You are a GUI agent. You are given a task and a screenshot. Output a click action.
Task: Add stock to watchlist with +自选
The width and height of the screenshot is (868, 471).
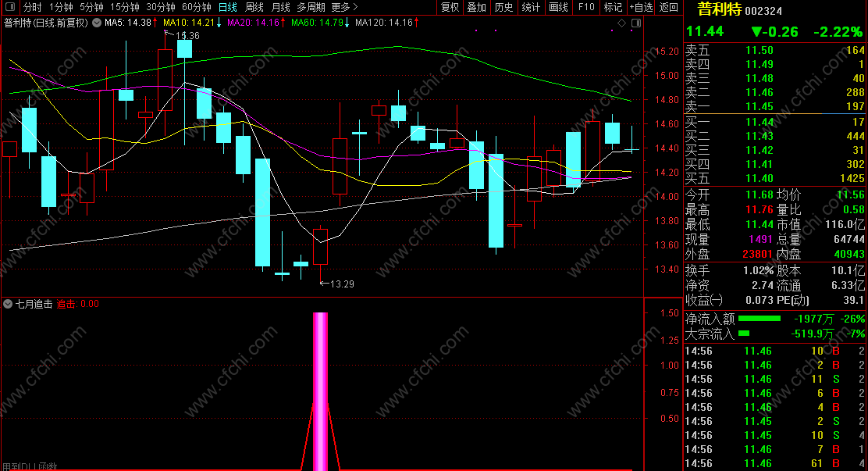tap(641, 7)
